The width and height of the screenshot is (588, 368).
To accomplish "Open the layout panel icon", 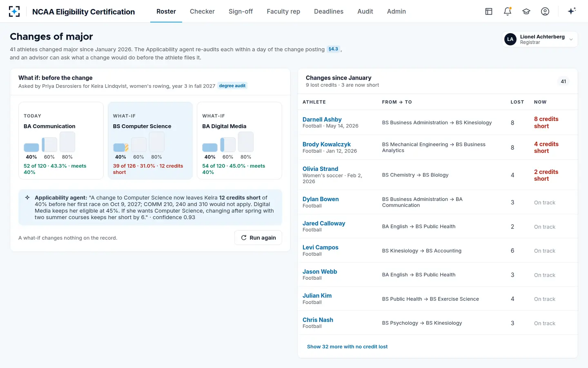I will (x=489, y=11).
